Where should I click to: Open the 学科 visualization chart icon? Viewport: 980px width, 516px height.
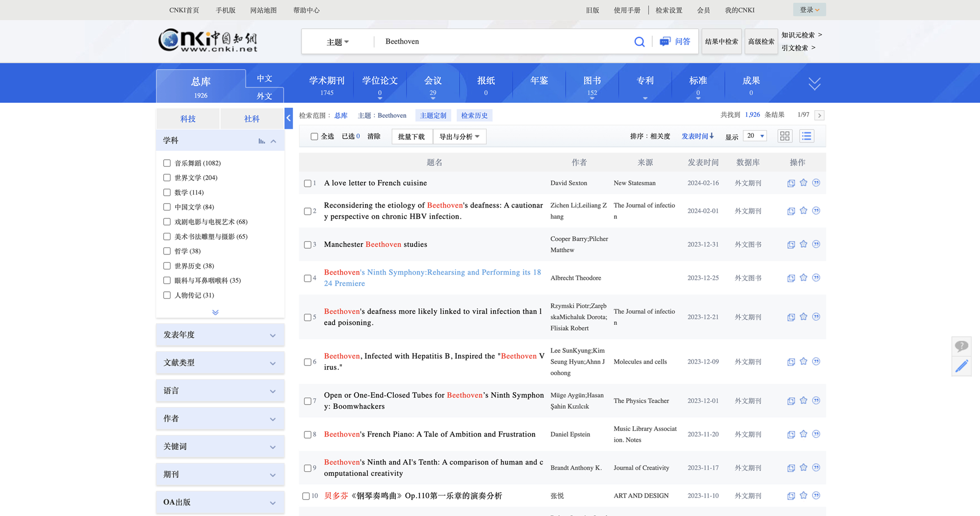click(x=262, y=141)
